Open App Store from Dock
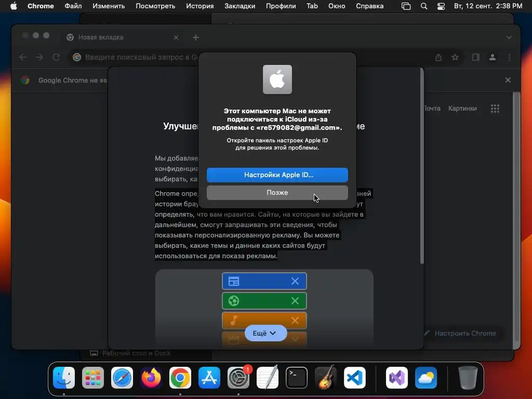This screenshot has height=399, width=532. [209, 378]
